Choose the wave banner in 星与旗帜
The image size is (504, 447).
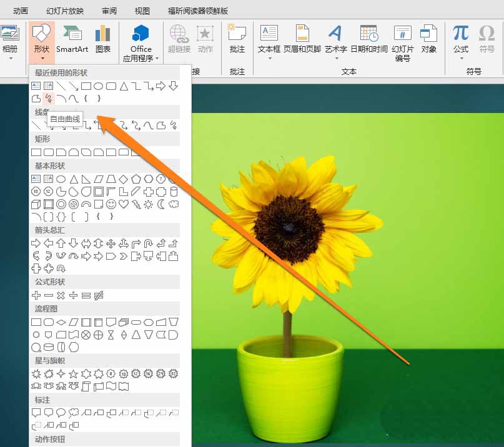(111, 386)
